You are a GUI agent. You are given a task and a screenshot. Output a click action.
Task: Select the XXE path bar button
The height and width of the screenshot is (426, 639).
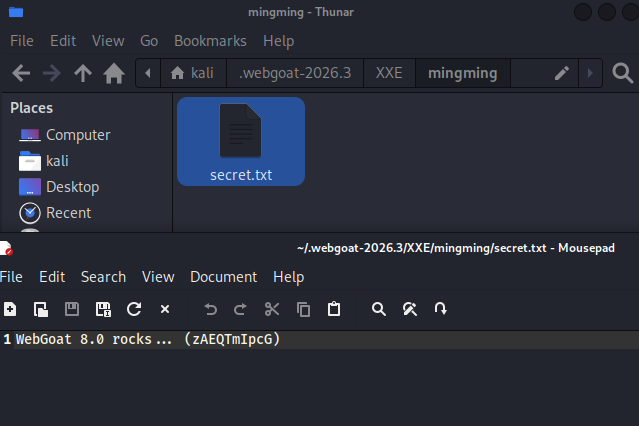point(389,73)
